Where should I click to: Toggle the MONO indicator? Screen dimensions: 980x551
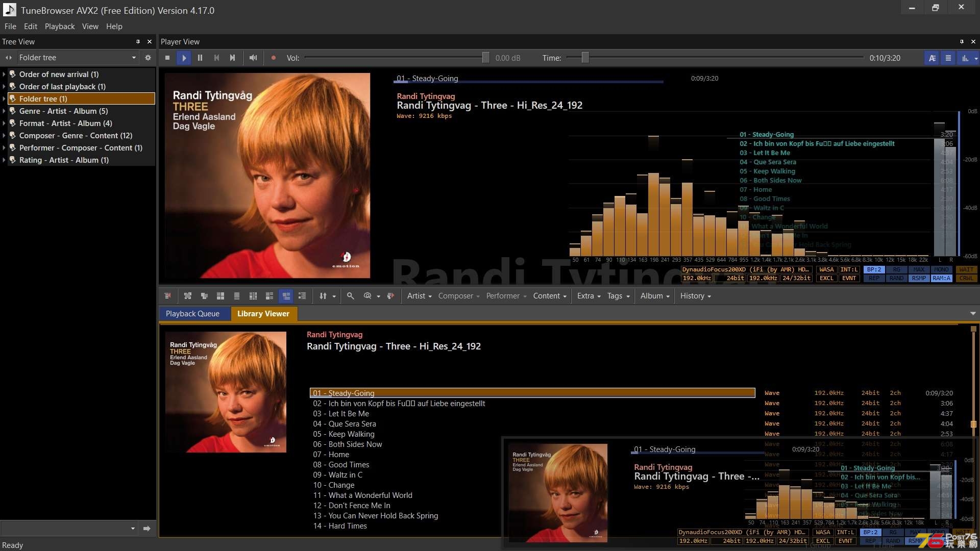coord(941,270)
